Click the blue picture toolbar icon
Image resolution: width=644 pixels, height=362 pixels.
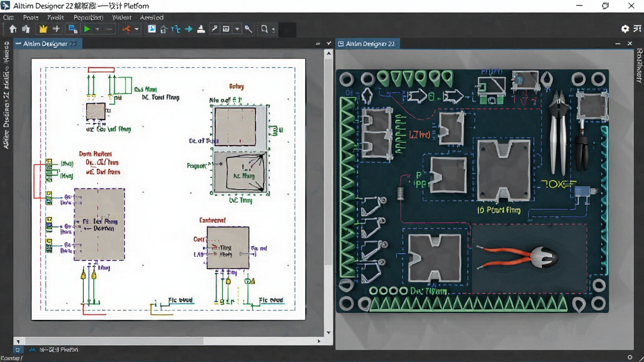(x=152, y=29)
